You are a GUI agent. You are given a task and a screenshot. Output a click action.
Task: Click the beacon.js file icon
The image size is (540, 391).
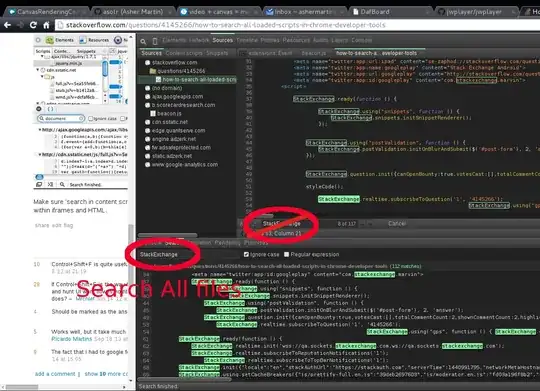153,113
